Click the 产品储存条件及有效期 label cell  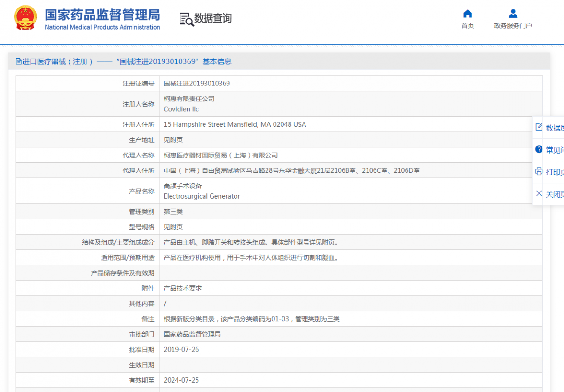[x=87, y=273]
